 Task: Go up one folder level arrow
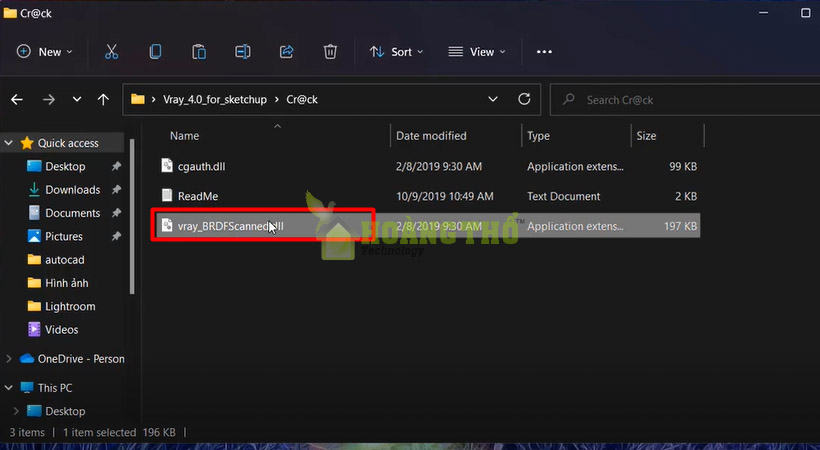pyautogui.click(x=104, y=99)
